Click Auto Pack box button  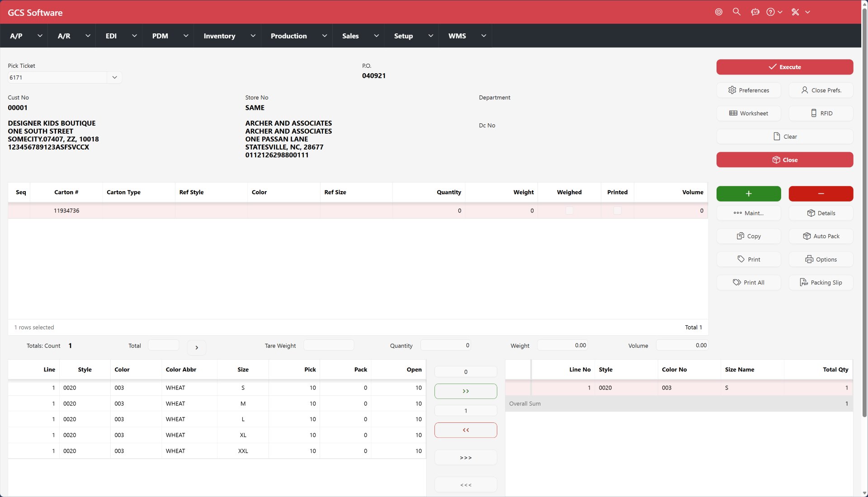[x=821, y=236]
